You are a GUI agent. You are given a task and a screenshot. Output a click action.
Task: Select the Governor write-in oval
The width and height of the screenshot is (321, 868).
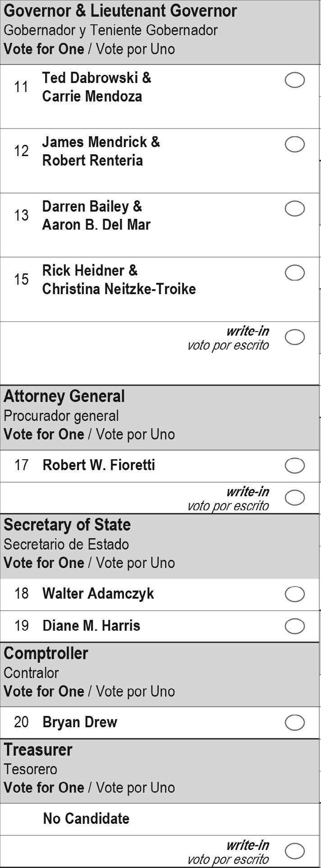click(295, 337)
